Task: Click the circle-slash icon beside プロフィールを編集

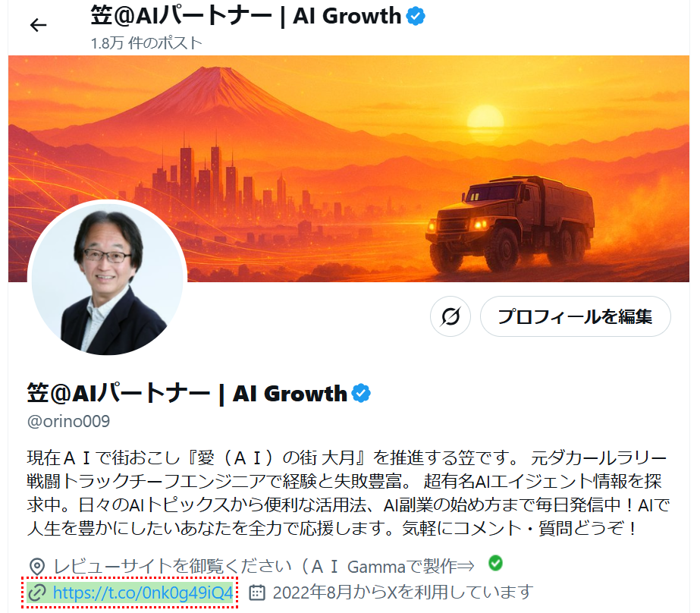Action: [x=450, y=316]
